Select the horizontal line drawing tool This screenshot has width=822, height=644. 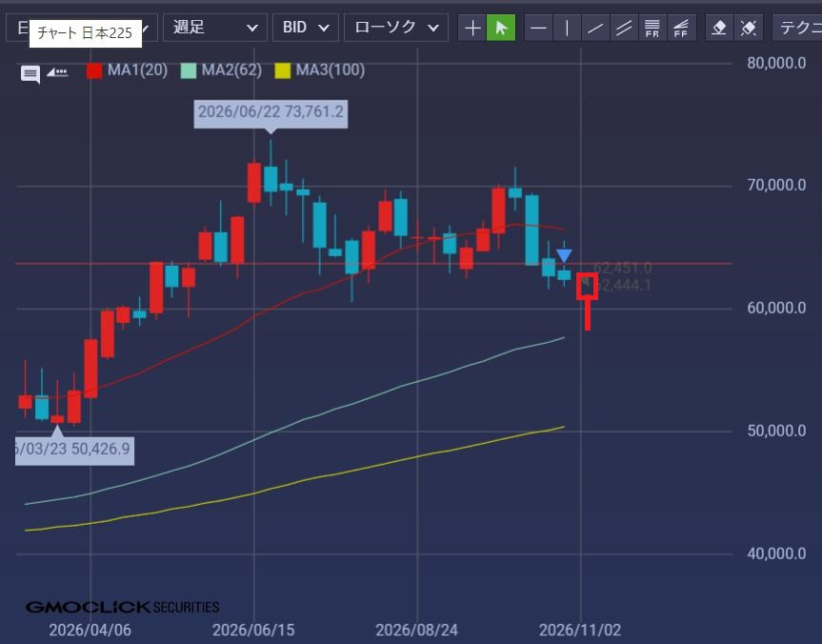[538, 28]
